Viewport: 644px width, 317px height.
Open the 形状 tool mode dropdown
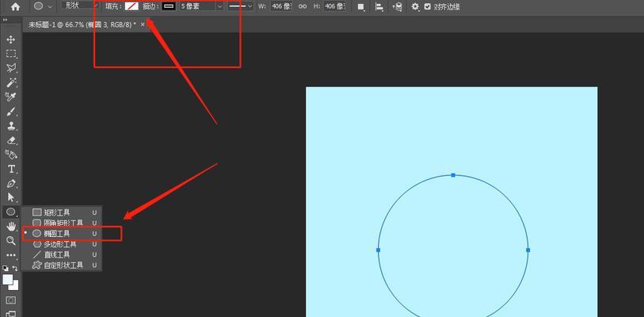(x=80, y=6)
